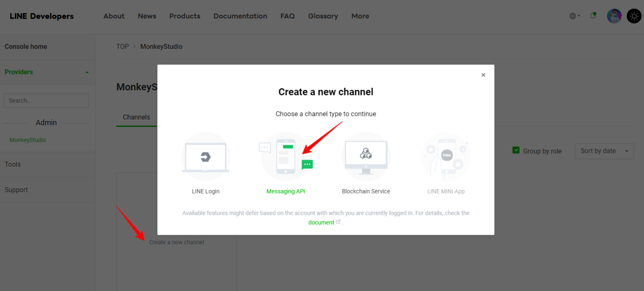The width and height of the screenshot is (644, 291).
Task: Go to the FAQ page
Action: [288, 16]
